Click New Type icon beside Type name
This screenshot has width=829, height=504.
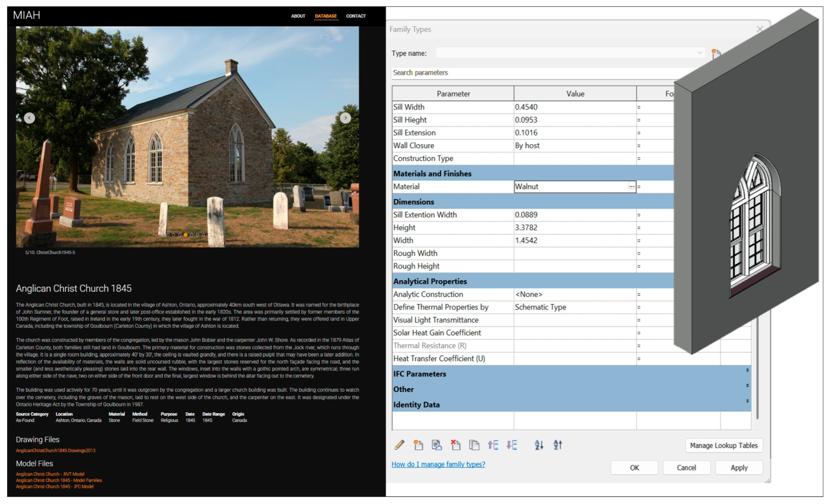pyautogui.click(x=716, y=53)
